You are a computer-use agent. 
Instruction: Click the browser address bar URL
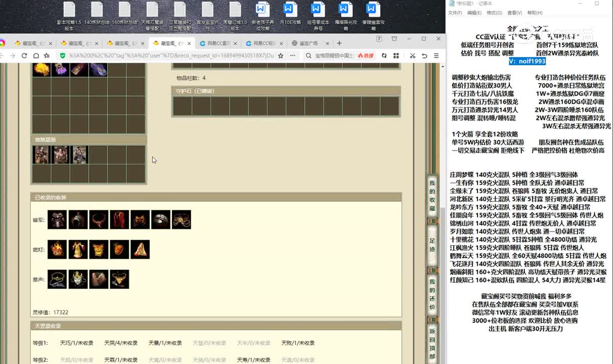(171, 56)
